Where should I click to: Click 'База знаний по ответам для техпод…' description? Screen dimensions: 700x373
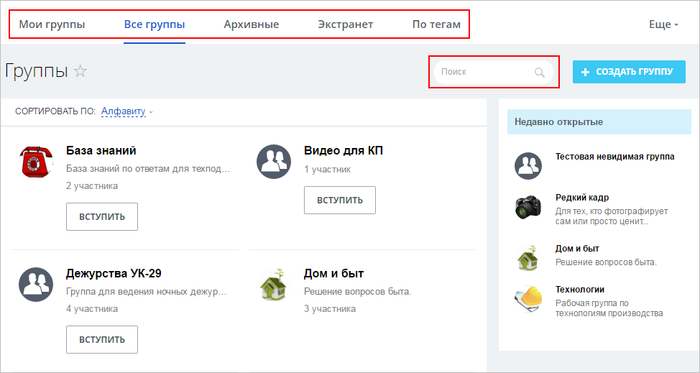pyautogui.click(x=148, y=170)
